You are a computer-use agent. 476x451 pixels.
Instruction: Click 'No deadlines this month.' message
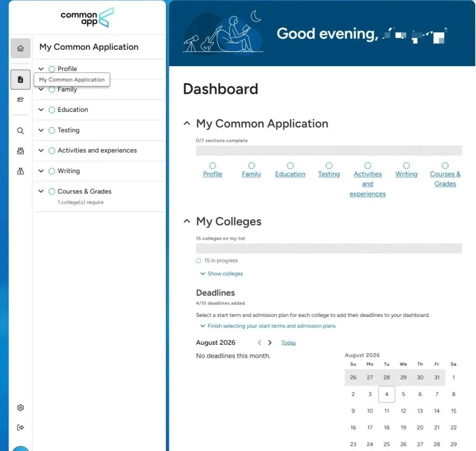pyautogui.click(x=233, y=356)
